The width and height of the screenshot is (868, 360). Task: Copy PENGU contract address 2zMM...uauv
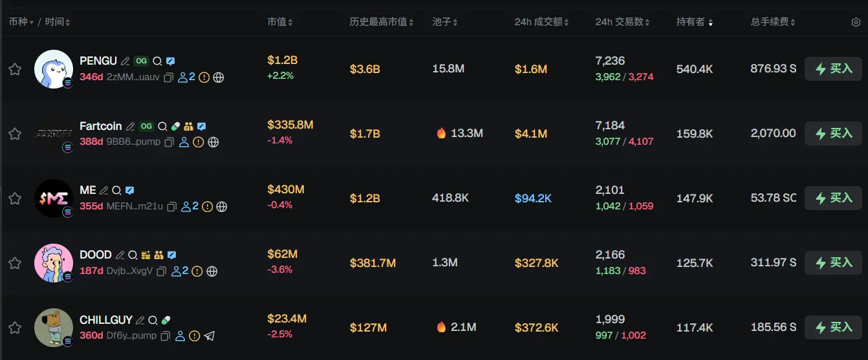(x=169, y=78)
